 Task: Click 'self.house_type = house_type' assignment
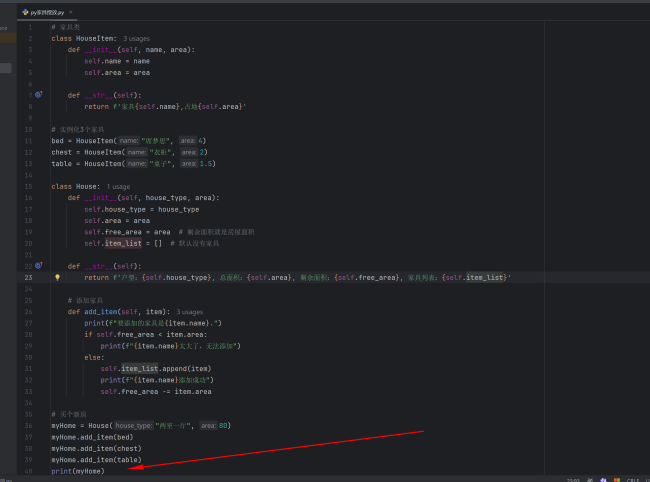pos(142,209)
